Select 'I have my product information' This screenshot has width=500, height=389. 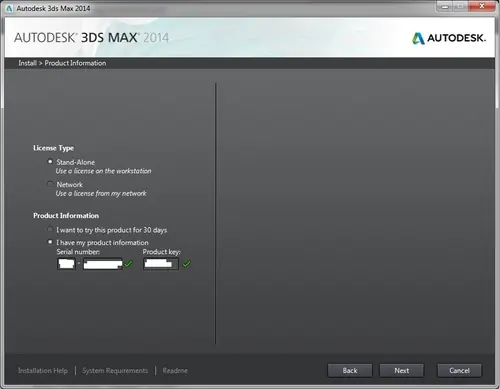coord(50,242)
